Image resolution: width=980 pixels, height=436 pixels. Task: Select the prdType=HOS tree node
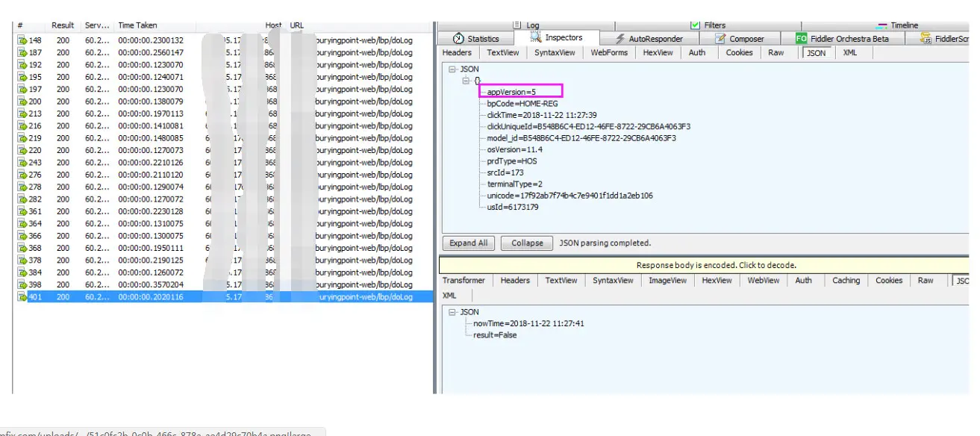512,161
